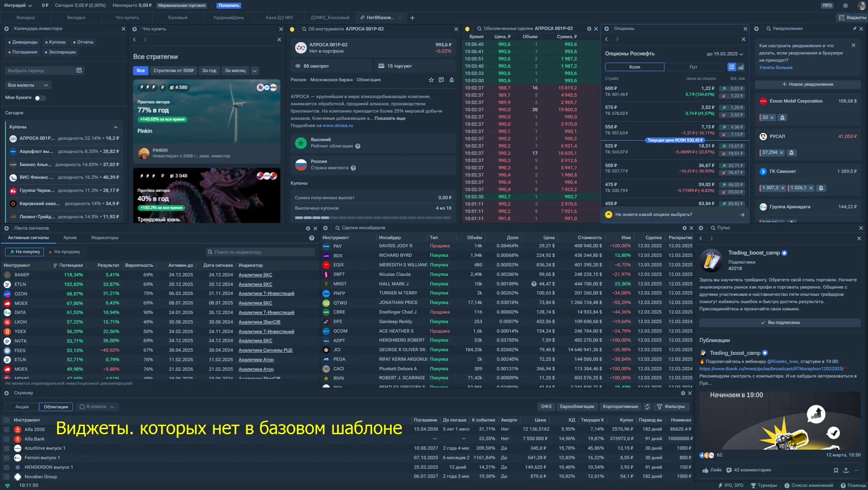Screen dimensions: 868x490
Task: Switch to the Индикаторы tab
Action: 105,238
